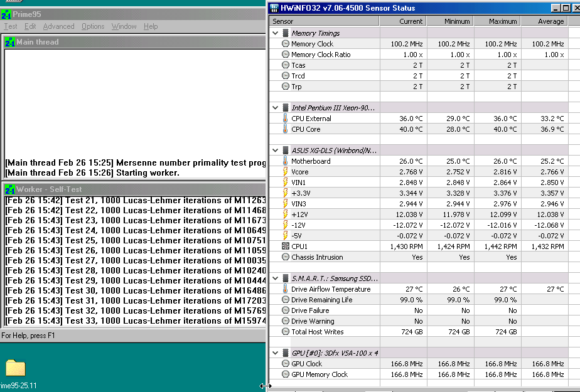
Task: Open the Advanced menu in Prime95
Action: click(58, 26)
